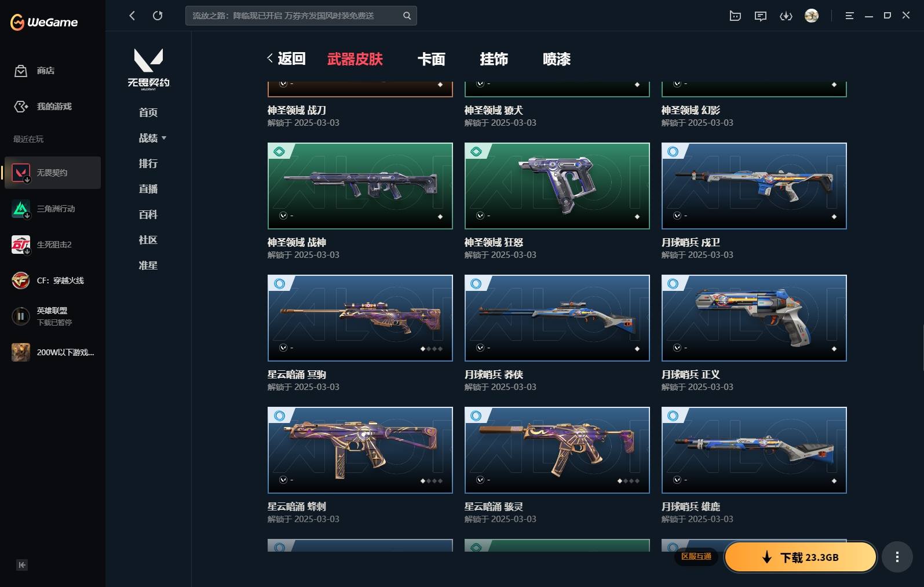
Task: Collapse the sidebar with bottom-left arrow icon
Action: pyautogui.click(x=22, y=565)
